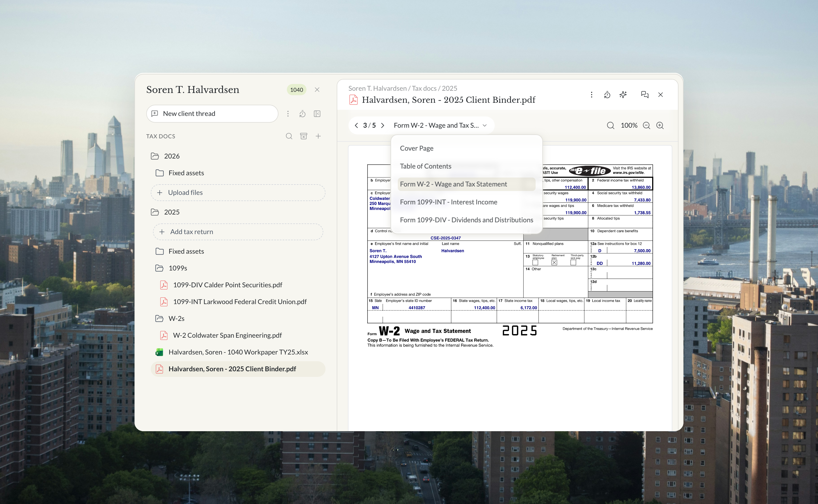This screenshot has height=504, width=818.
Task: Zoom in on the PDF
Action: tap(660, 125)
